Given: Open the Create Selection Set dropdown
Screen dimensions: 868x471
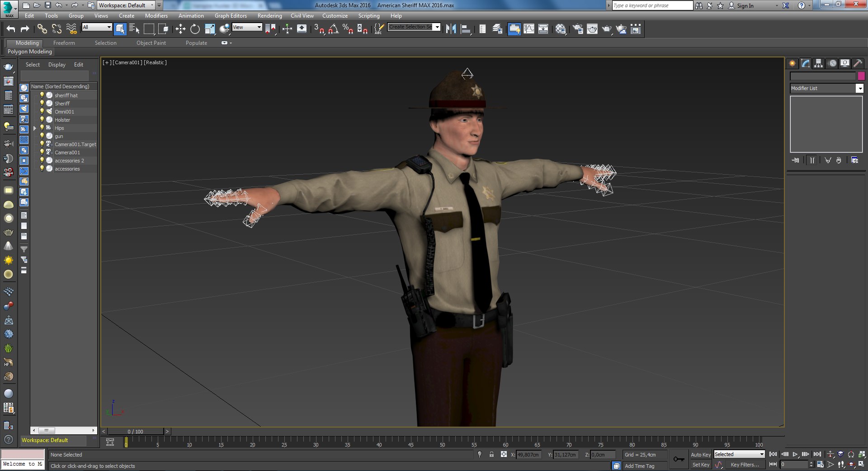Looking at the screenshot, I should [x=414, y=27].
